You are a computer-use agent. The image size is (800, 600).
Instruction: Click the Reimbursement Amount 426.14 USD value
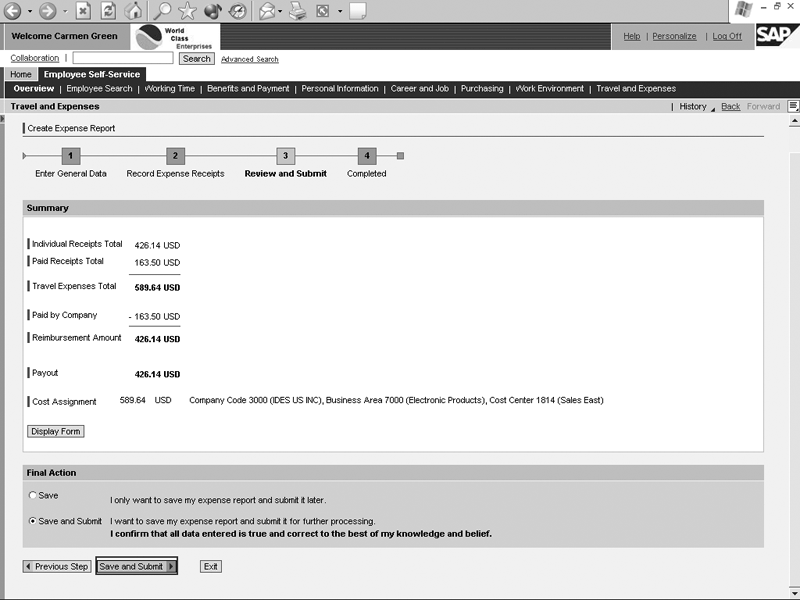point(157,339)
